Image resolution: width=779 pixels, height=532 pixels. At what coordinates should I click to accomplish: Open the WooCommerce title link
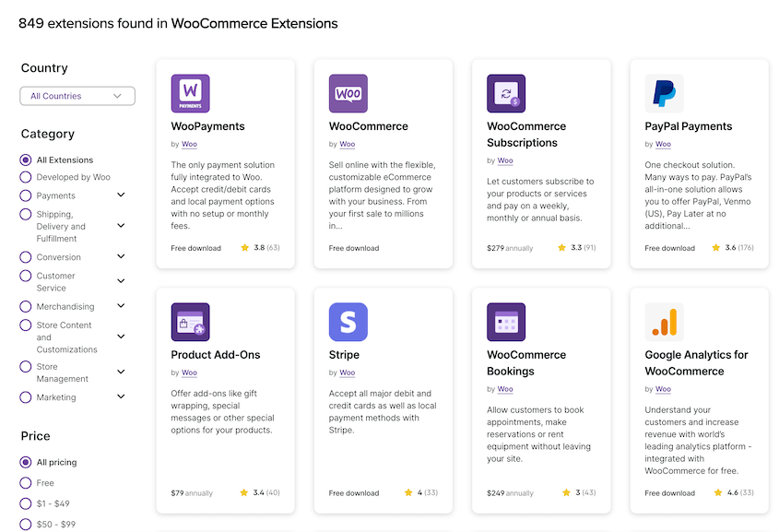368,126
